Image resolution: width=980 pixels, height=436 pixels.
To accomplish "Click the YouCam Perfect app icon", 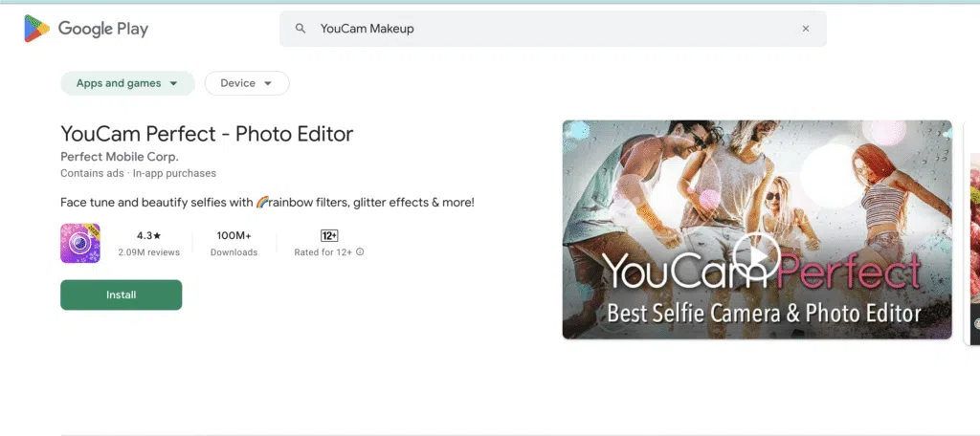I will click(80, 243).
